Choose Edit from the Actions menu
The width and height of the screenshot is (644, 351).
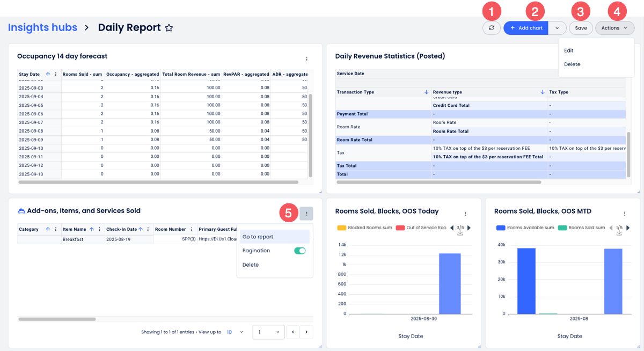[569, 50]
